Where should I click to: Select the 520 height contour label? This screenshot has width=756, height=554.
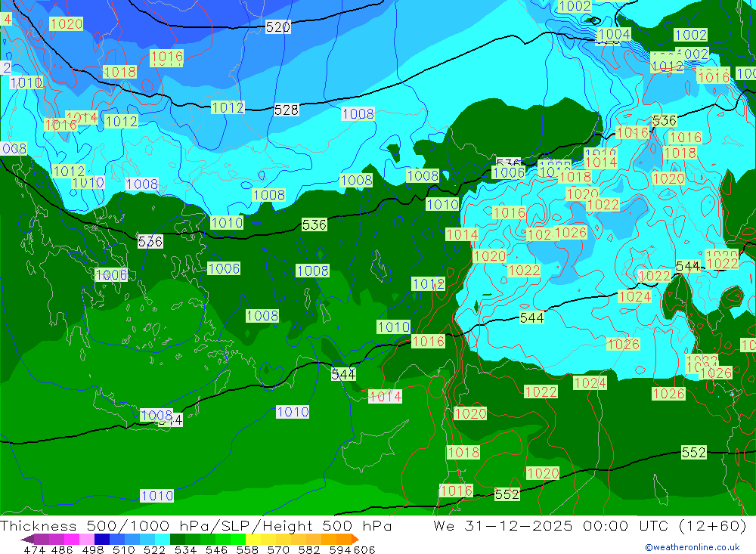[x=278, y=27]
